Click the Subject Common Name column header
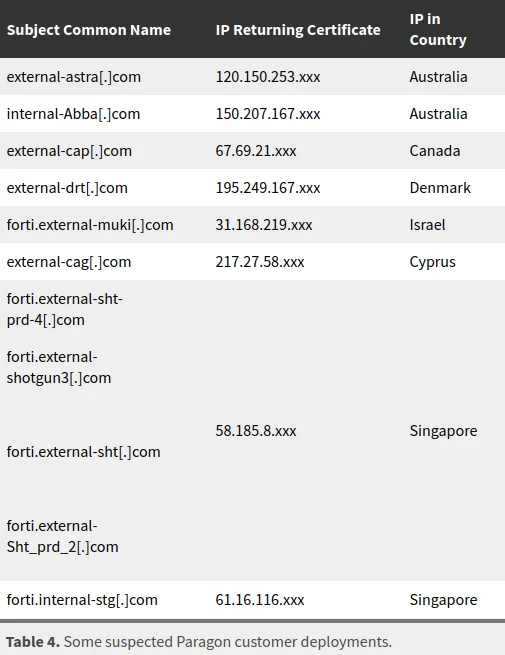 click(89, 30)
